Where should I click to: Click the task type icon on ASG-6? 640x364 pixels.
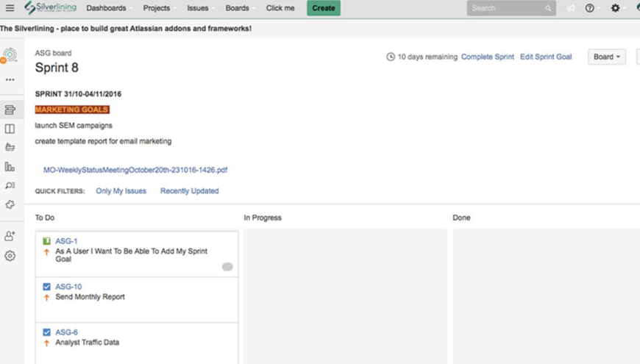pyautogui.click(x=46, y=332)
